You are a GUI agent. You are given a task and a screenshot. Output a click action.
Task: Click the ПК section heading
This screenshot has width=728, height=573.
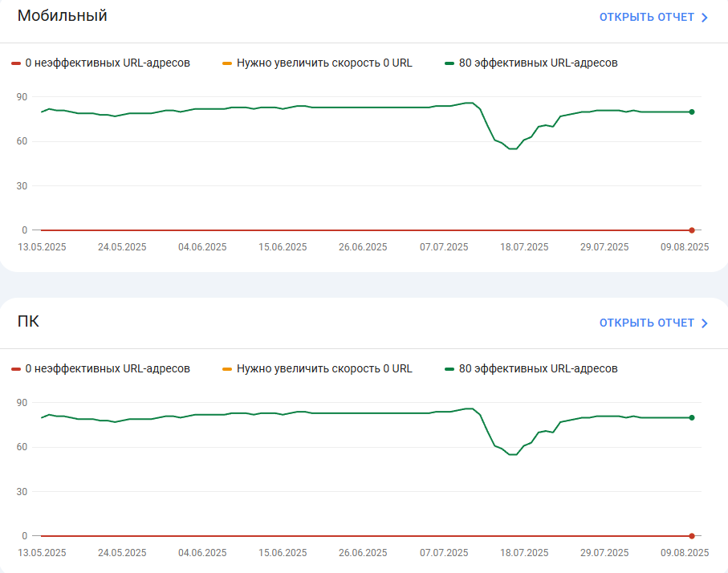pos(28,321)
